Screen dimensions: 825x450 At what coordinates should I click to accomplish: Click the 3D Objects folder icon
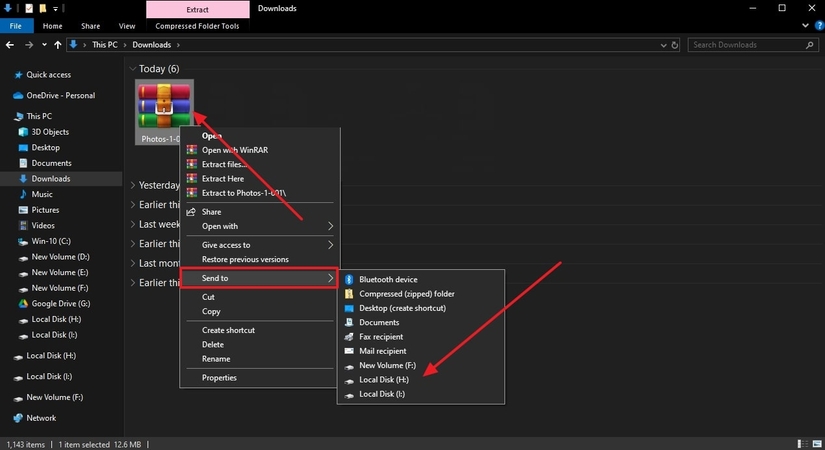[x=23, y=132]
